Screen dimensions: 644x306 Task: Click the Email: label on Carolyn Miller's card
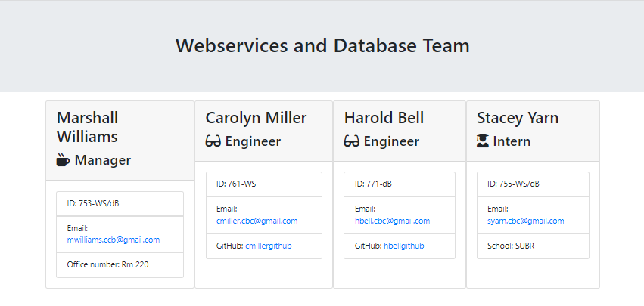click(227, 209)
